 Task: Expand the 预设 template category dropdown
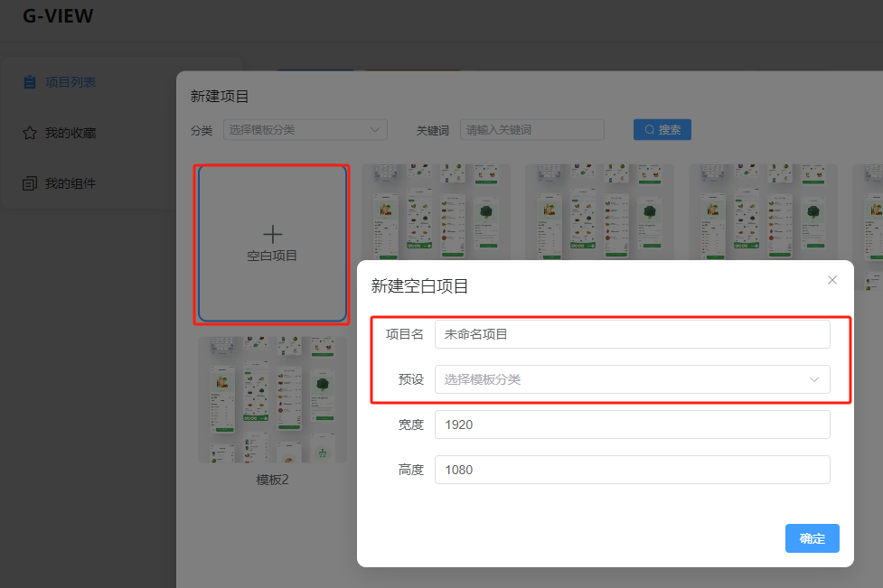pyautogui.click(x=632, y=379)
